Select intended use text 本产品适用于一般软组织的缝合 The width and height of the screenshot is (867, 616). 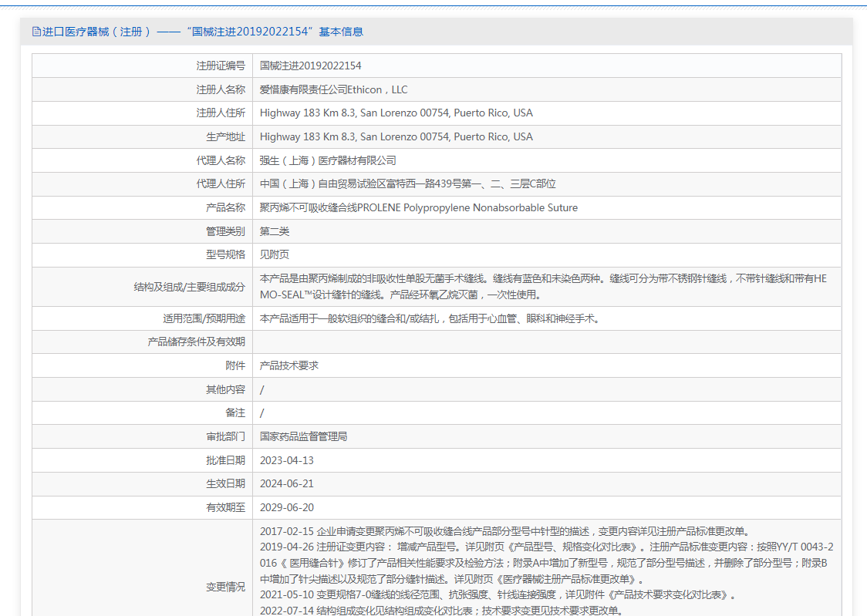(430, 318)
